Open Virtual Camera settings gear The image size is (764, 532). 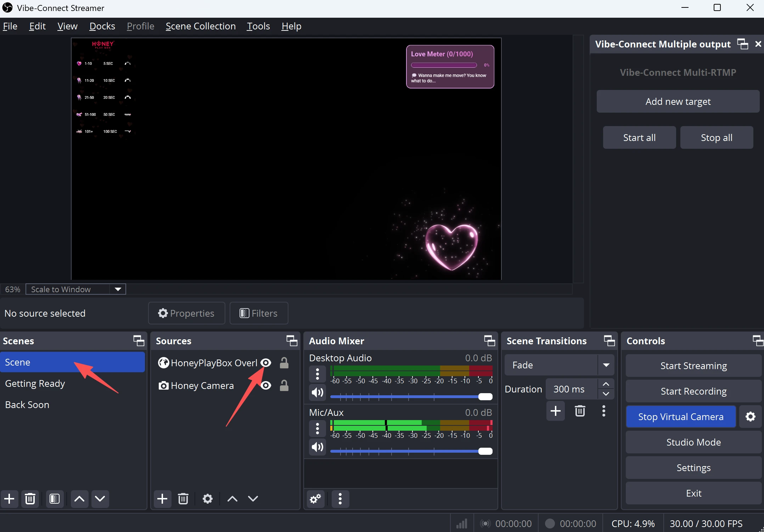(x=750, y=417)
